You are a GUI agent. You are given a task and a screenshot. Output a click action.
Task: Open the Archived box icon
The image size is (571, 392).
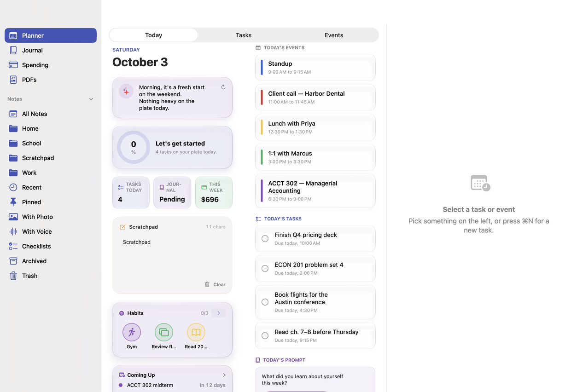[x=13, y=261]
